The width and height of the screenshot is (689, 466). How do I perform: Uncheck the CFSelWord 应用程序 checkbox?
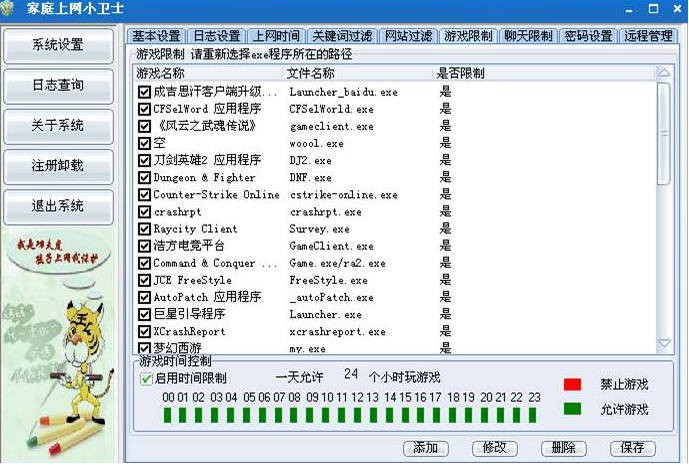(144, 109)
